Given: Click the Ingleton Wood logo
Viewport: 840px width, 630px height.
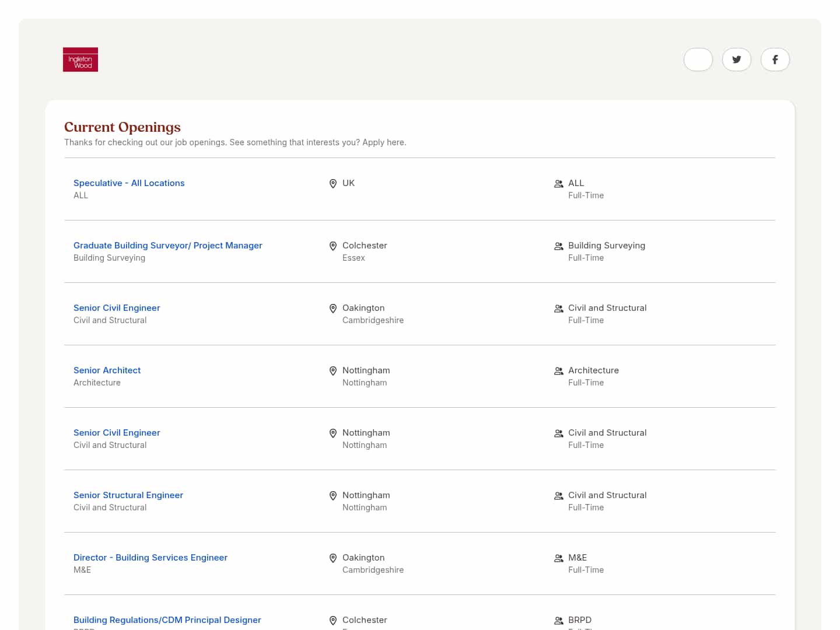Looking at the screenshot, I should point(80,59).
